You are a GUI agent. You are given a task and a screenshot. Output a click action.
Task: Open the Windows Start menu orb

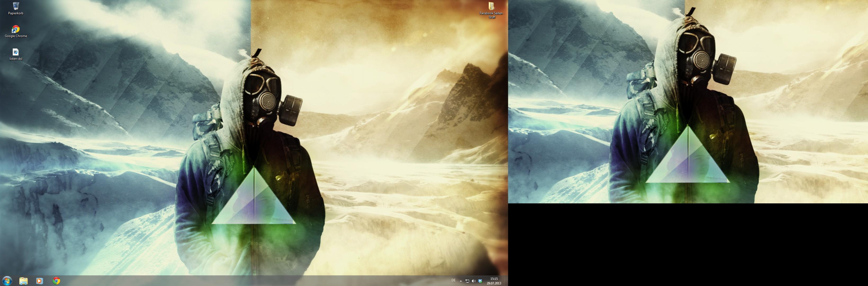(x=7, y=281)
